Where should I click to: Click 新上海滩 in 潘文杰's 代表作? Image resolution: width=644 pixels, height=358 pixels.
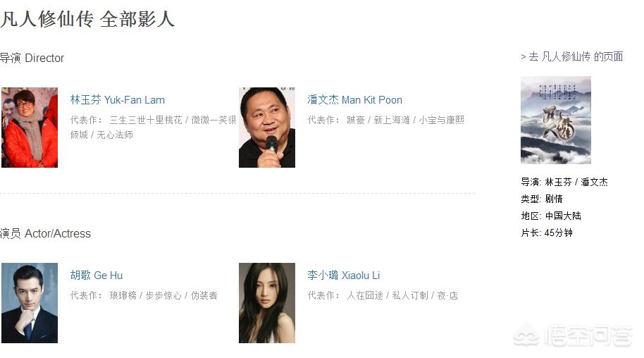click(392, 120)
